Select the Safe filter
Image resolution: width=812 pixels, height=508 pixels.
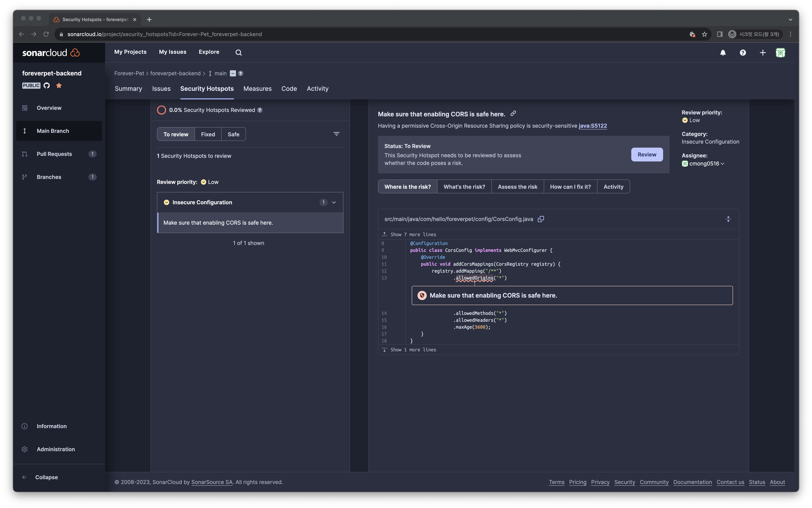click(x=234, y=134)
